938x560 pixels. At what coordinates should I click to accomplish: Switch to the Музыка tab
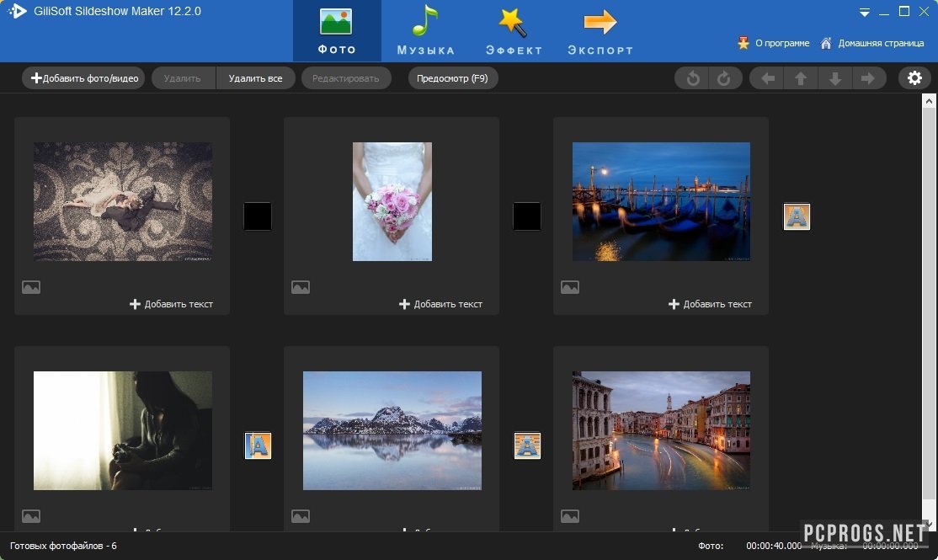(424, 30)
